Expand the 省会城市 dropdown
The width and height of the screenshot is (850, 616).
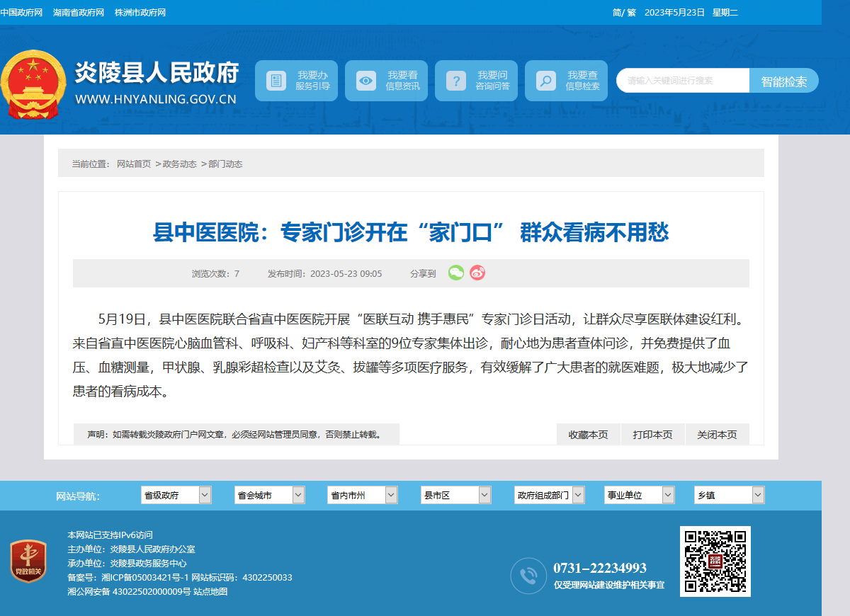270,495
